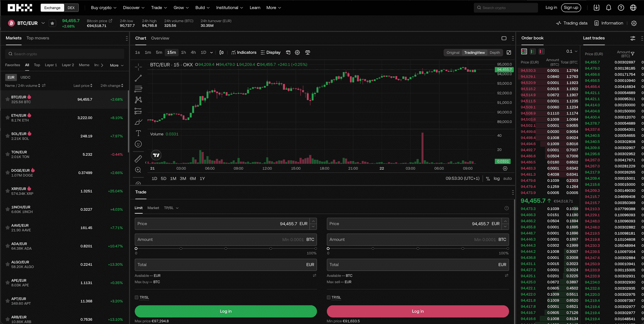Open chart settings gear icon
This screenshot has height=324, width=644.
[297, 53]
